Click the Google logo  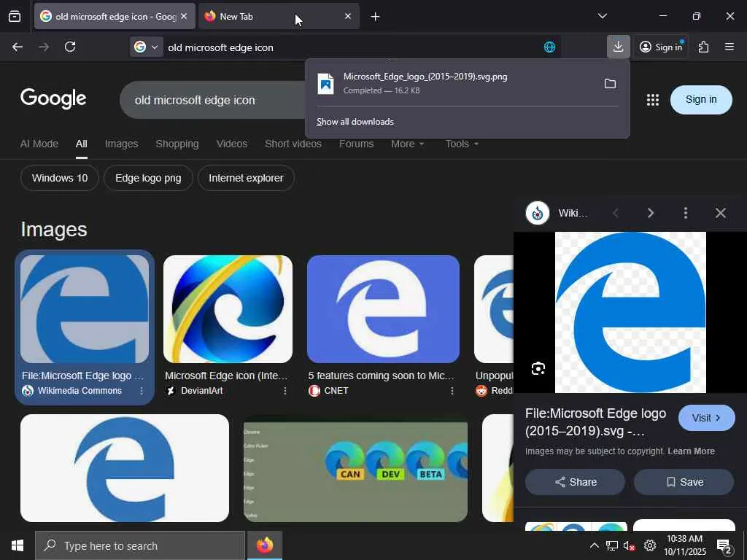(53, 98)
